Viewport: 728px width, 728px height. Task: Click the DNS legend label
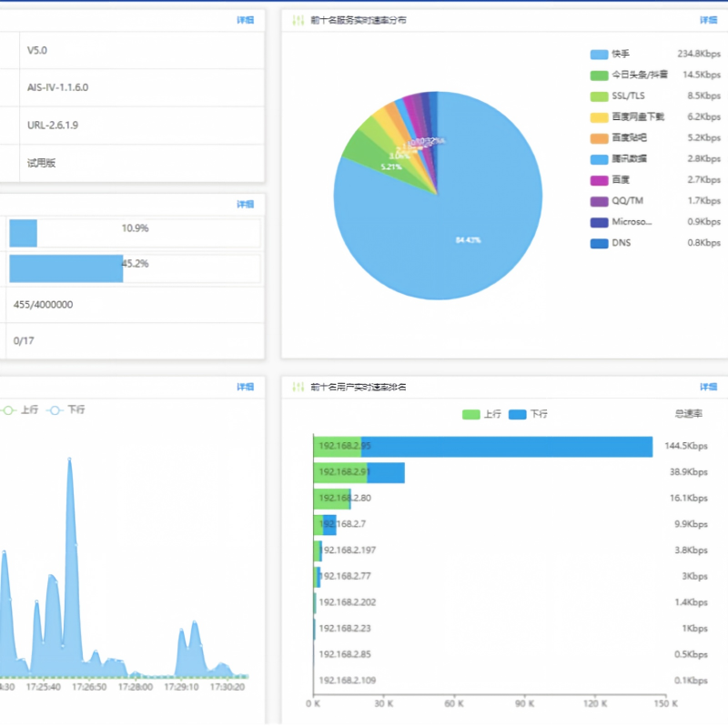pyautogui.click(x=622, y=243)
